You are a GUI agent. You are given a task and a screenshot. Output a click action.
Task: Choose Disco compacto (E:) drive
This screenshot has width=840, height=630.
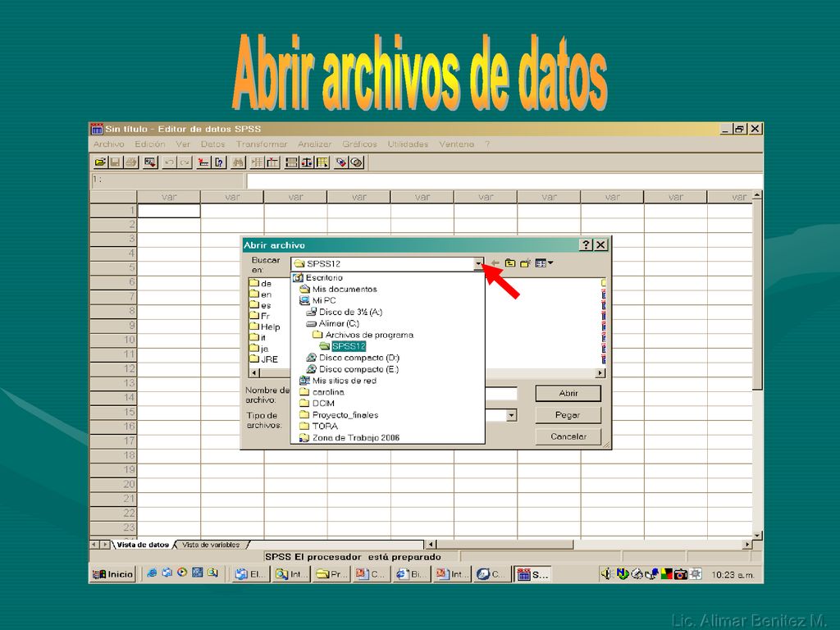[352, 369]
